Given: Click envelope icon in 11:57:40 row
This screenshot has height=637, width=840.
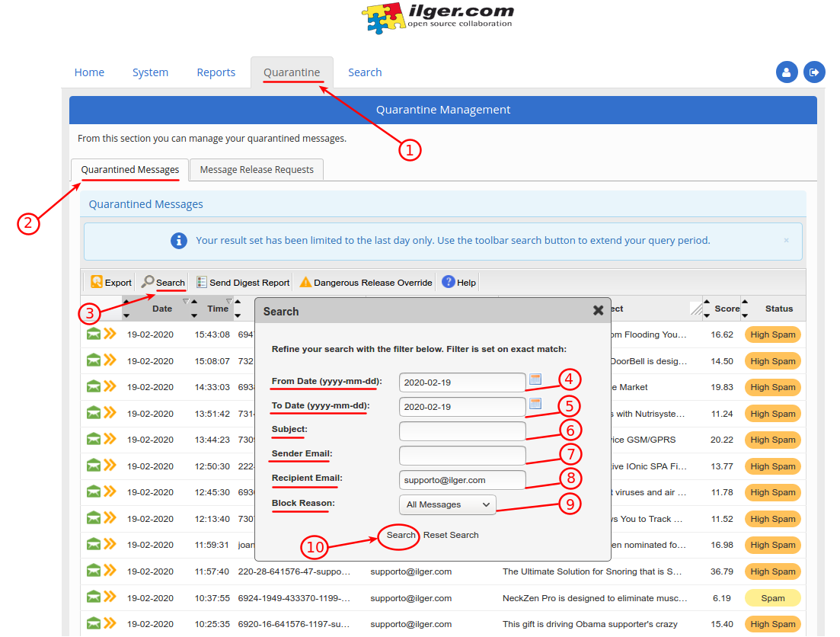Looking at the screenshot, I should click(94, 571).
